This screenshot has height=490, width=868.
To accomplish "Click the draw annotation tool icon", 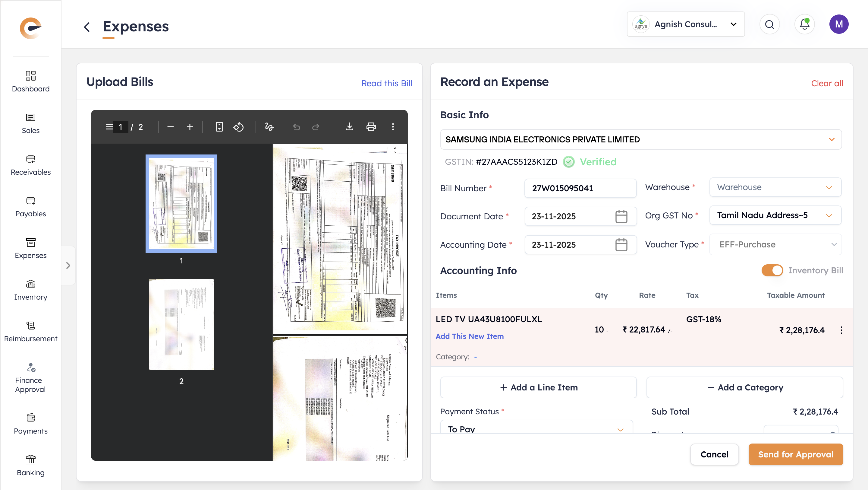I will [269, 127].
